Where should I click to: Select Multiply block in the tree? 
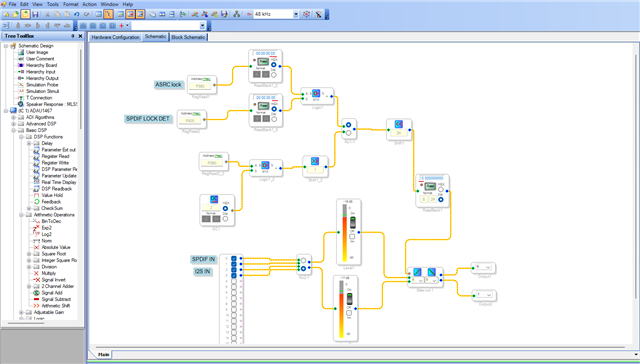(x=49, y=273)
